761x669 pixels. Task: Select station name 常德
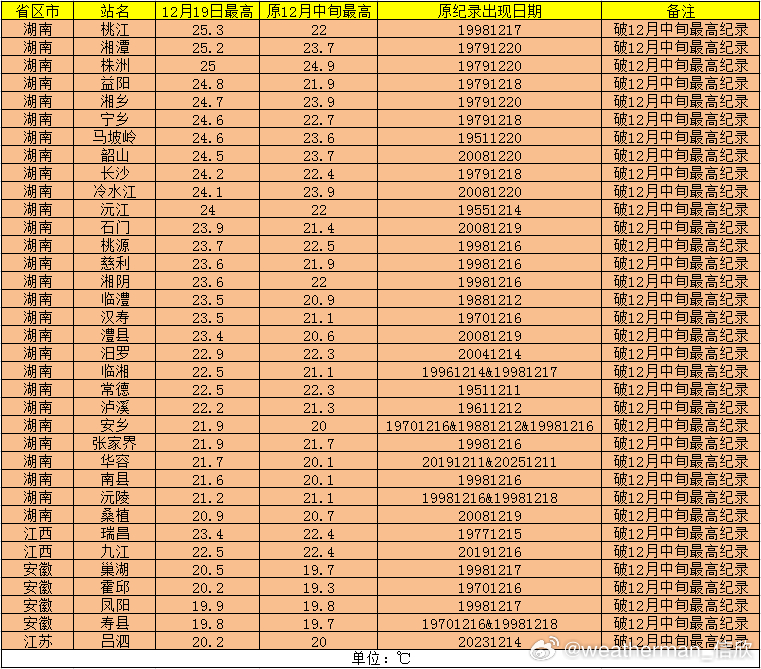point(115,389)
